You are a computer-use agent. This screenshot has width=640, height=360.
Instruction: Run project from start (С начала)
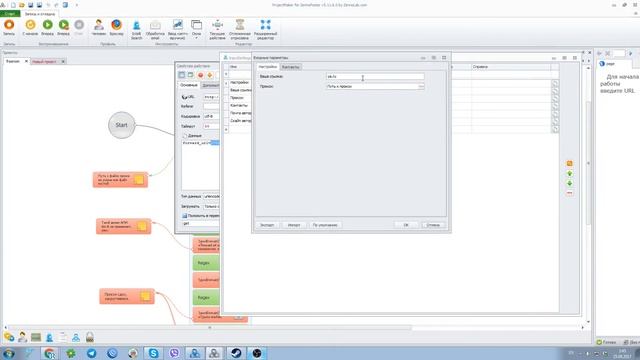pos(30,28)
